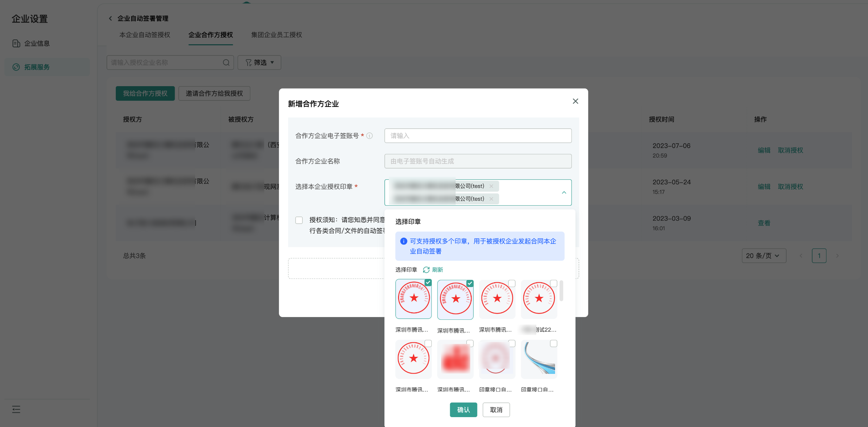Tick the 授权须知 agreement checkbox
Image resolution: width=868 pixels, height=427 pixels.
pos(299,220)
